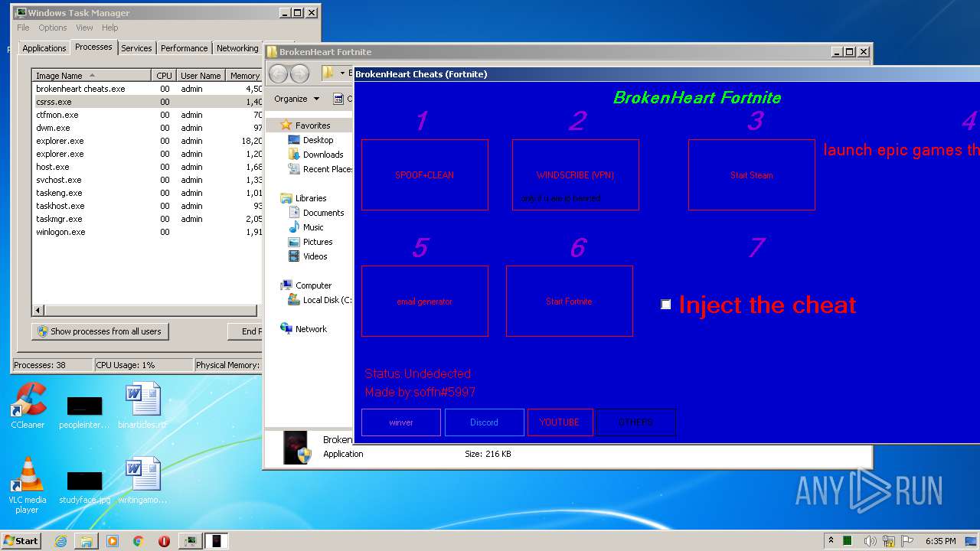Switch to the Performance tab
Image resolution: width=980 pixels, height=551 pixels.
click(184, 48)
